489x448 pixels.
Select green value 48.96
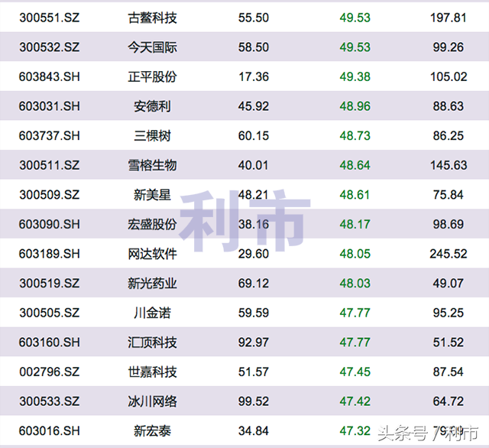(355, 106)
